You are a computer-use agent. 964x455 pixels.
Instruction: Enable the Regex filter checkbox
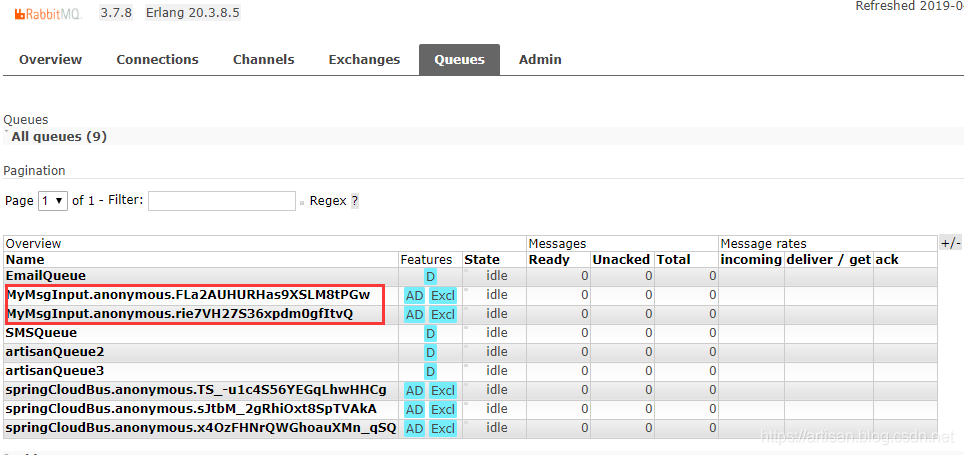point(303,202)
